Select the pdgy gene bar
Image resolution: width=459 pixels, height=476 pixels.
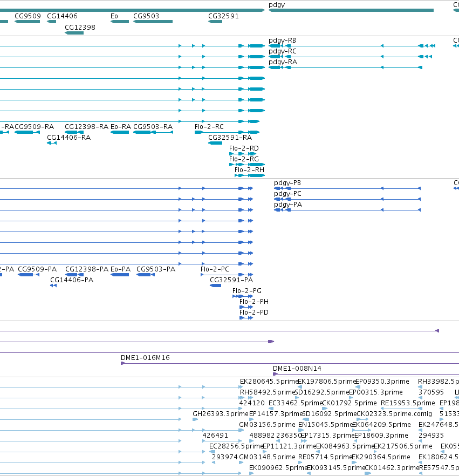click(351, 10)
